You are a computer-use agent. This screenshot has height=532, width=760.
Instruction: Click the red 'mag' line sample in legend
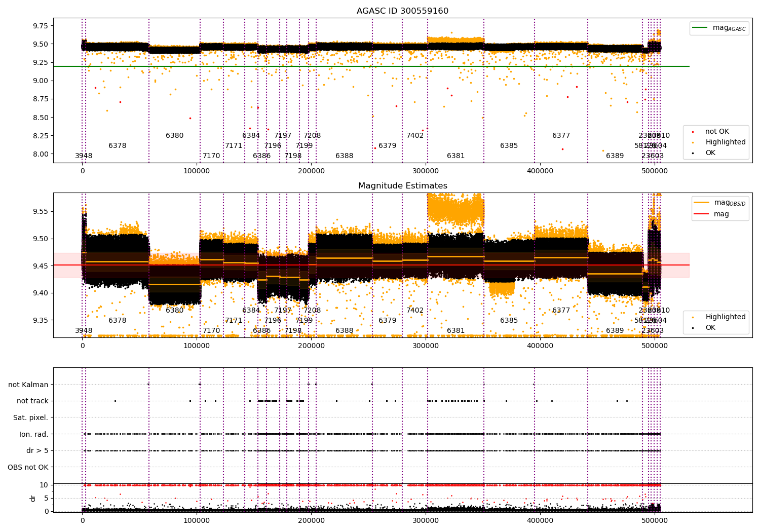coord(702,214)
